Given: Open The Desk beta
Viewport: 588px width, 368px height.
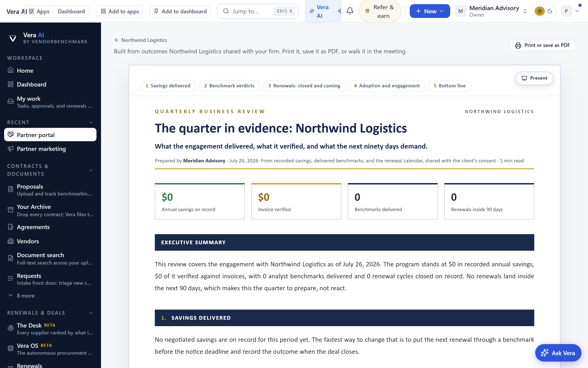Looking at the screenshot, I should [x=50, y=329].
